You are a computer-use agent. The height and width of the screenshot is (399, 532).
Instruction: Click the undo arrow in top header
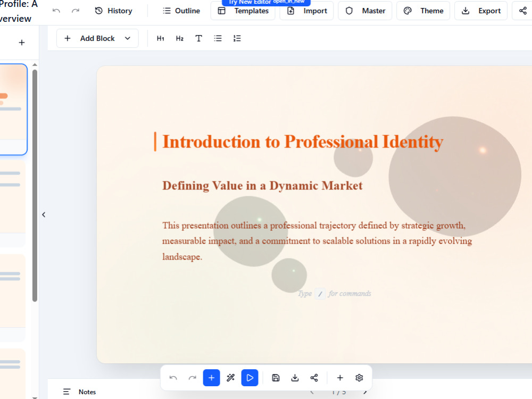56,11
